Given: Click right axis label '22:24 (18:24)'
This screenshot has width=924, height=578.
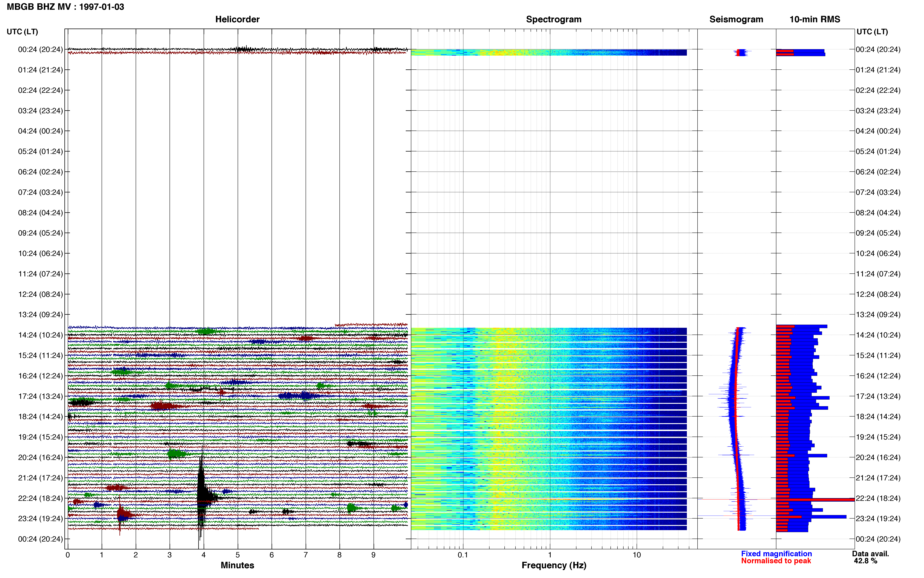Looking at the screenshot, I should [878, 498].
